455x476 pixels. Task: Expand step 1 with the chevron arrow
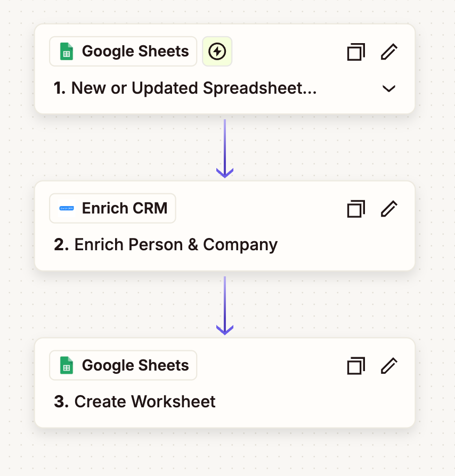point(388,88)
